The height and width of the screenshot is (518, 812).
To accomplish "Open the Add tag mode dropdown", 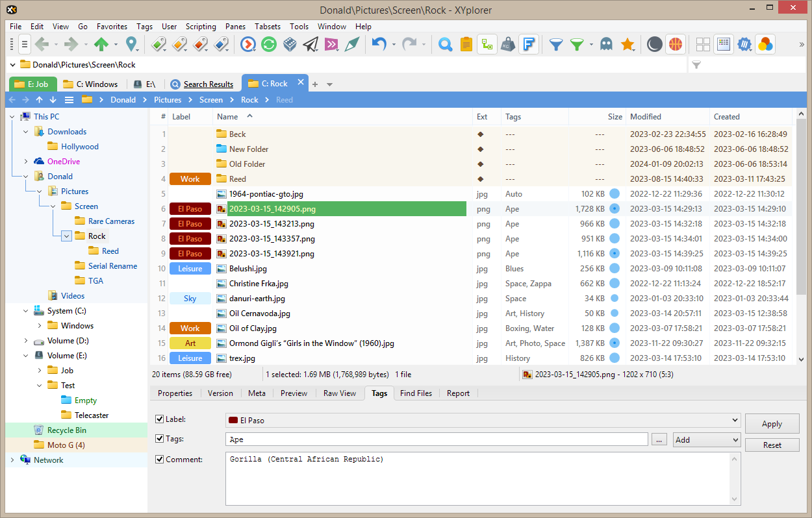I will [x=707, y=439].
